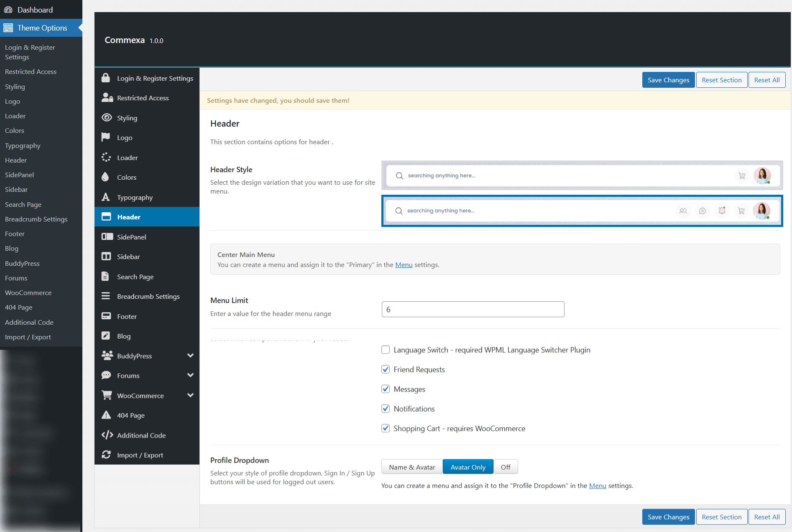792x532 pixels.
Task: Expand the BuddyPress submenu chevron
Action: pos(190,356)
